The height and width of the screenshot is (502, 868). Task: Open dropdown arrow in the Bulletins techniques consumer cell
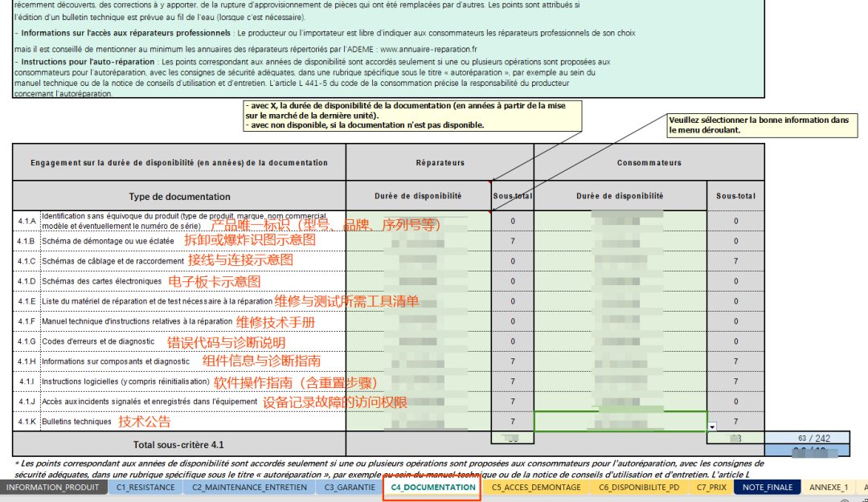712,426
